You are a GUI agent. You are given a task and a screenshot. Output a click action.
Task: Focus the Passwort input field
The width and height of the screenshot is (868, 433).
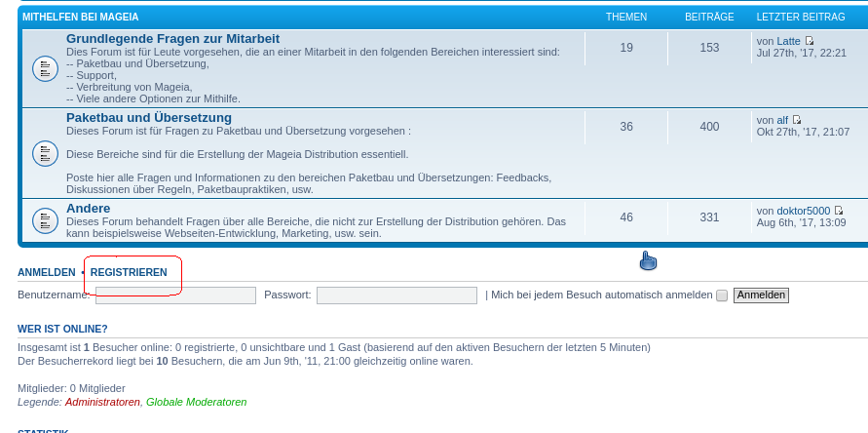pyautogui.click(x=396, y=295)
